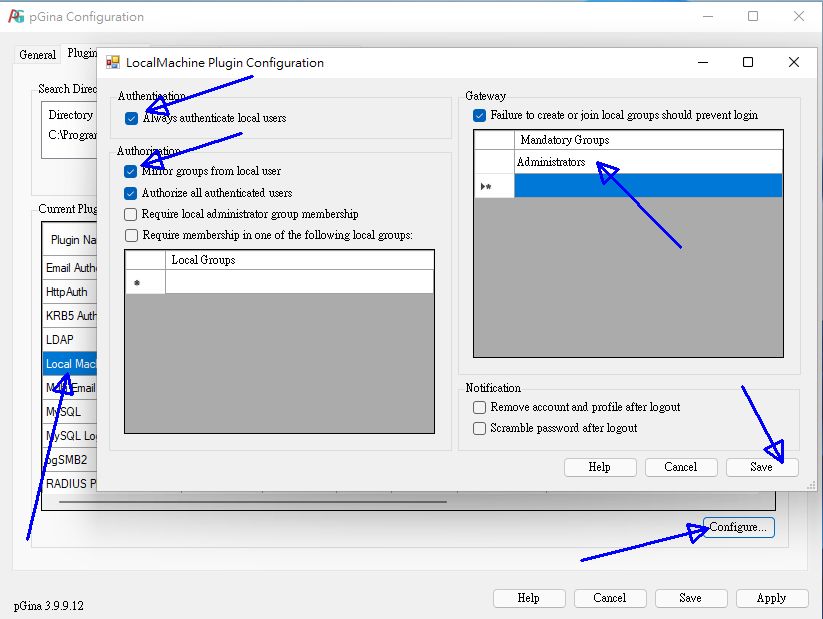Switch to the General tab
The width and height of the screenshot is (823, 619).
coord(38,55)
